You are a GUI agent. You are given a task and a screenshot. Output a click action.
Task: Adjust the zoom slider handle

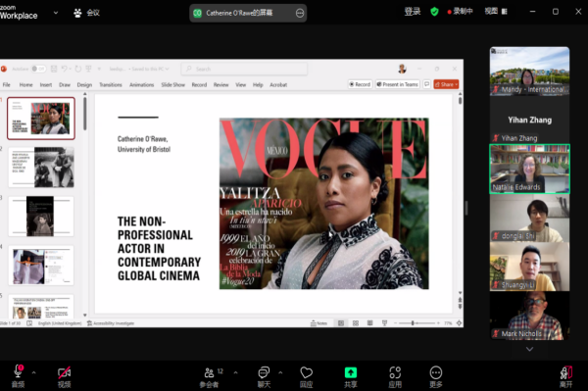pos(413,323)
